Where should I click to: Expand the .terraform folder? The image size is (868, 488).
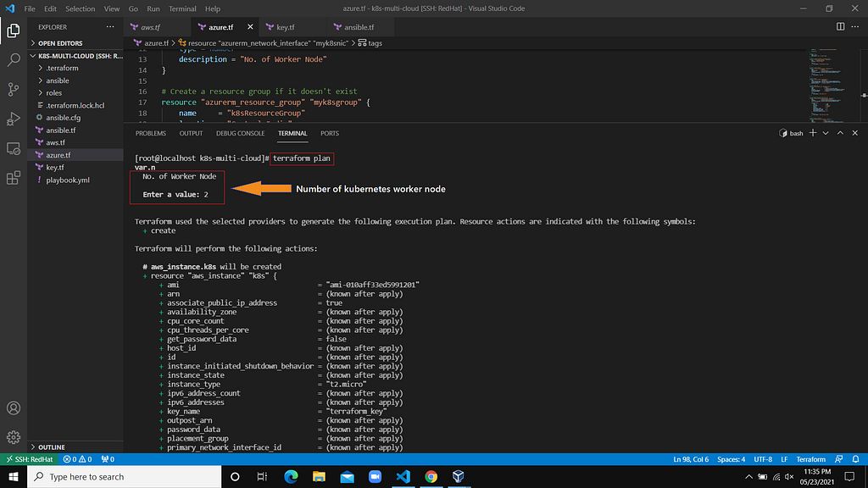click(x=75, y=68)
